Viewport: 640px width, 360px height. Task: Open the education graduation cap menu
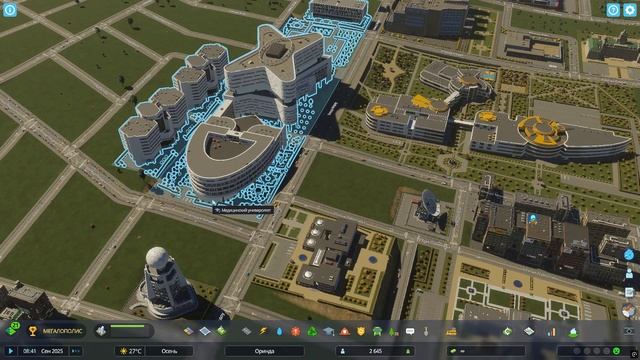pyautogui.click(x=329, y=331)
